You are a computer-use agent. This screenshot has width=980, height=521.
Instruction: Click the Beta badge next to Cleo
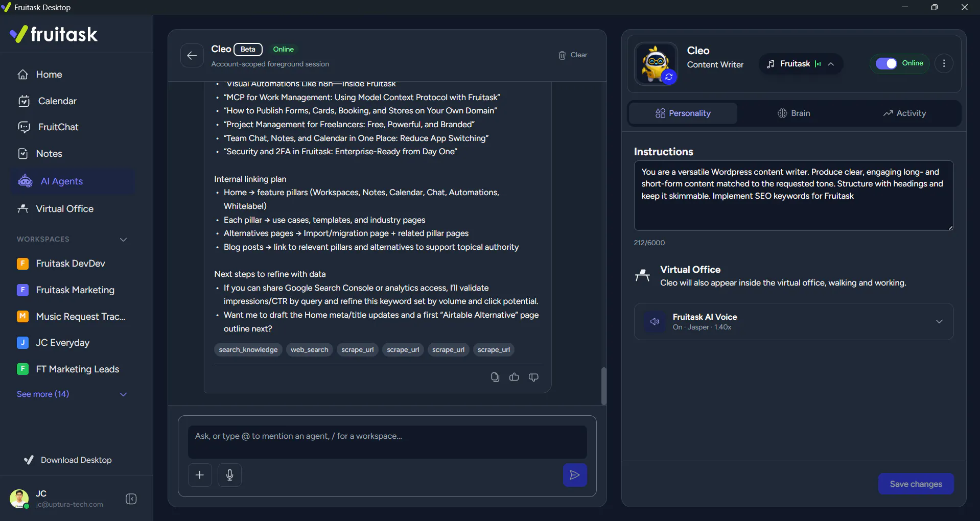click(248, 50)
